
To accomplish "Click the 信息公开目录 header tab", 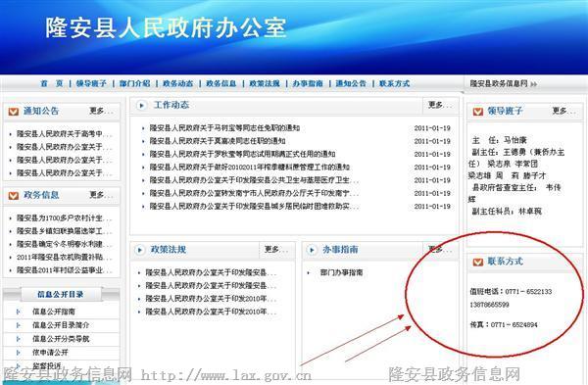I will (61, 294).
